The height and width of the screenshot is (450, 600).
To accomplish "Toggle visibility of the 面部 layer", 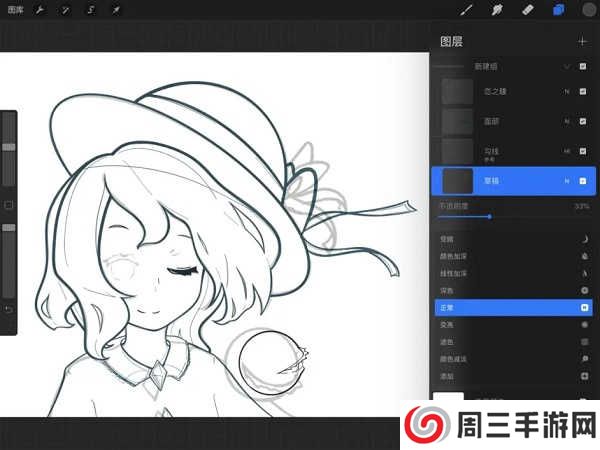I will [x=583, y=121].
